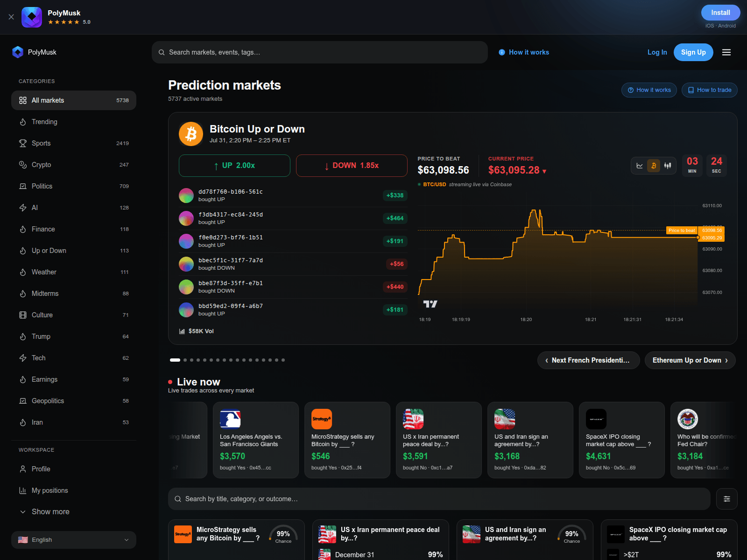
Task: Click the Tech lightning icon
Action: [23, 358]
